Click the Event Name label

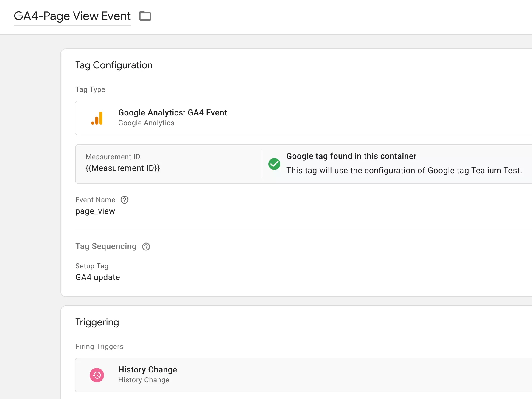click(x=95, y=200)
